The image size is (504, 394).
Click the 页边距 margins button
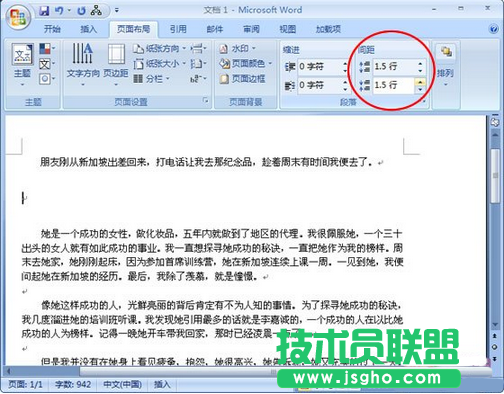click(x=116, y=64)
